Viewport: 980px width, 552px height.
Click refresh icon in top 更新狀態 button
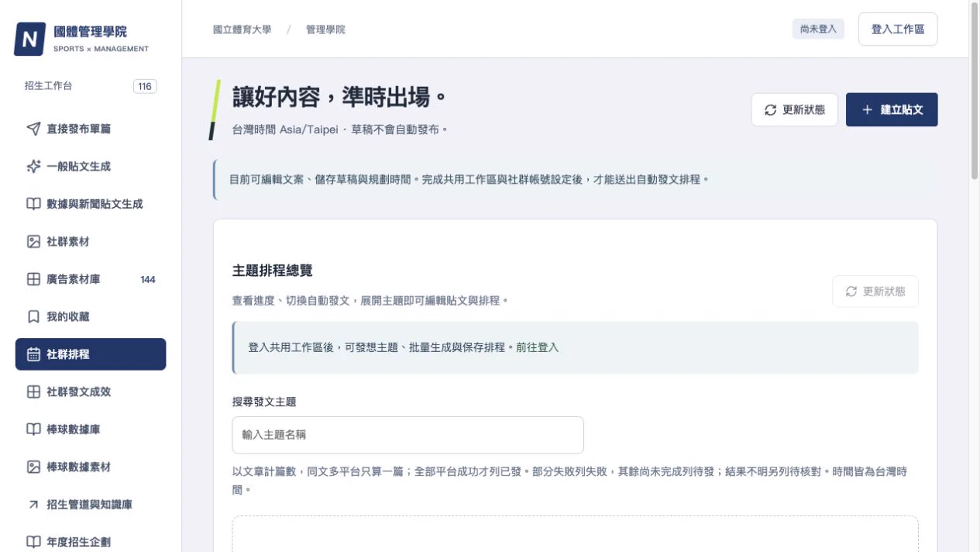[770, 110]
